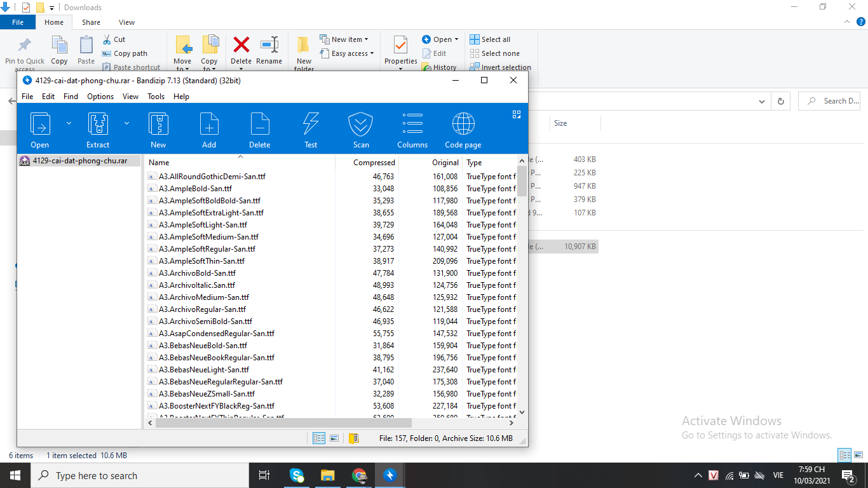Image resolution: width=868 pixels, height=488 pixels.
Task: Click Pin to Quick access icon
Action: (25, 45)
